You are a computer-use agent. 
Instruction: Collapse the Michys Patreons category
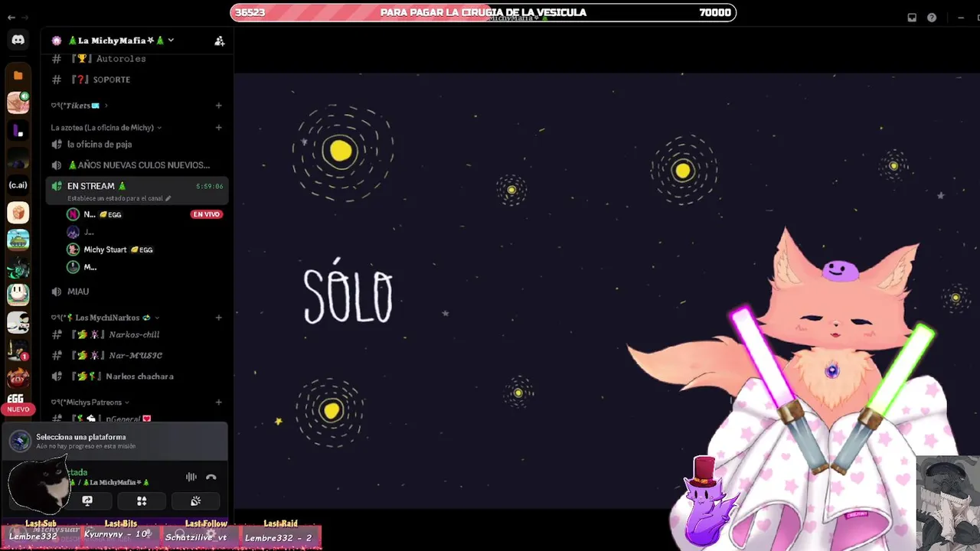coord(90,403)
